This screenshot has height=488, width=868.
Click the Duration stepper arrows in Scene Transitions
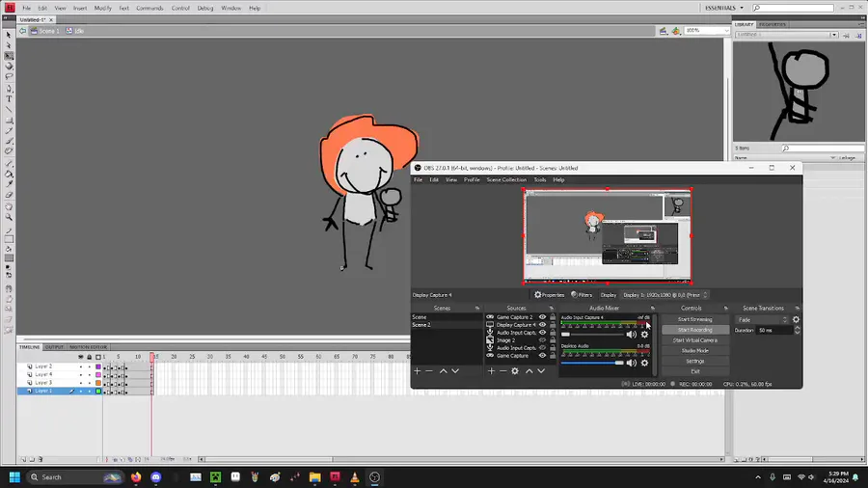point(798,330)
